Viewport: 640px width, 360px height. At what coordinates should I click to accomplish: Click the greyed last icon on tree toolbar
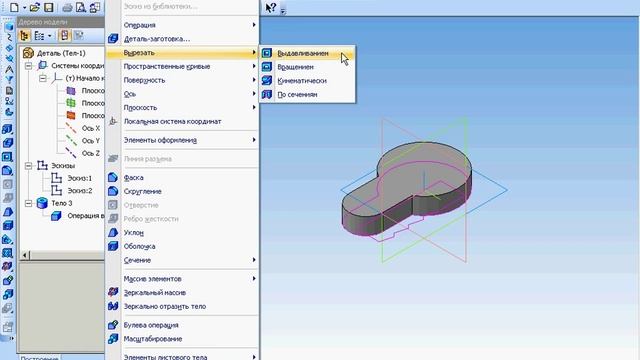pyautogui.click(x=79, y=36)
